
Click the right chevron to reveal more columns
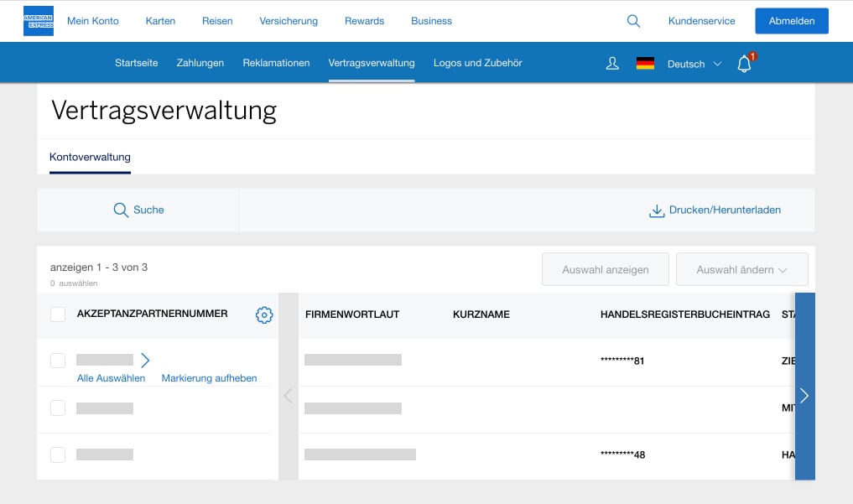pyautogui.click(x=804, y=396)
